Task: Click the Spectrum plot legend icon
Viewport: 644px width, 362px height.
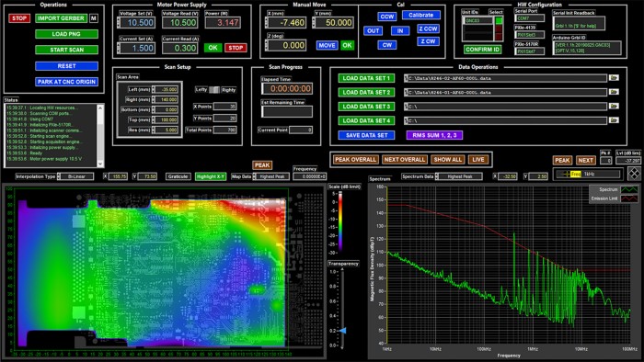Action: click(628, 189)
